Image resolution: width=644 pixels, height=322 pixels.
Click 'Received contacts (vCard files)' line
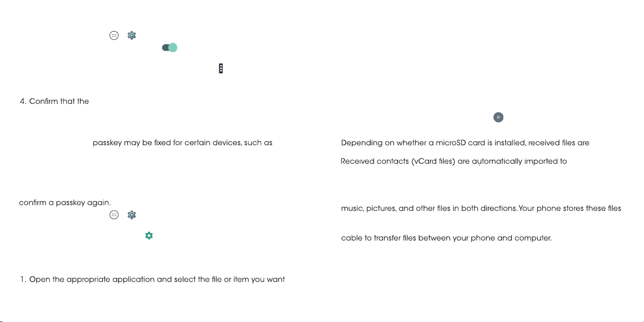coord(398,162)
